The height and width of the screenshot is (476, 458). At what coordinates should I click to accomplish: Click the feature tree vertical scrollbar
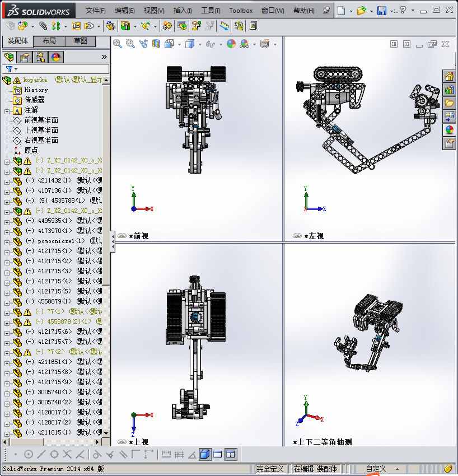[x=106, y=256]
